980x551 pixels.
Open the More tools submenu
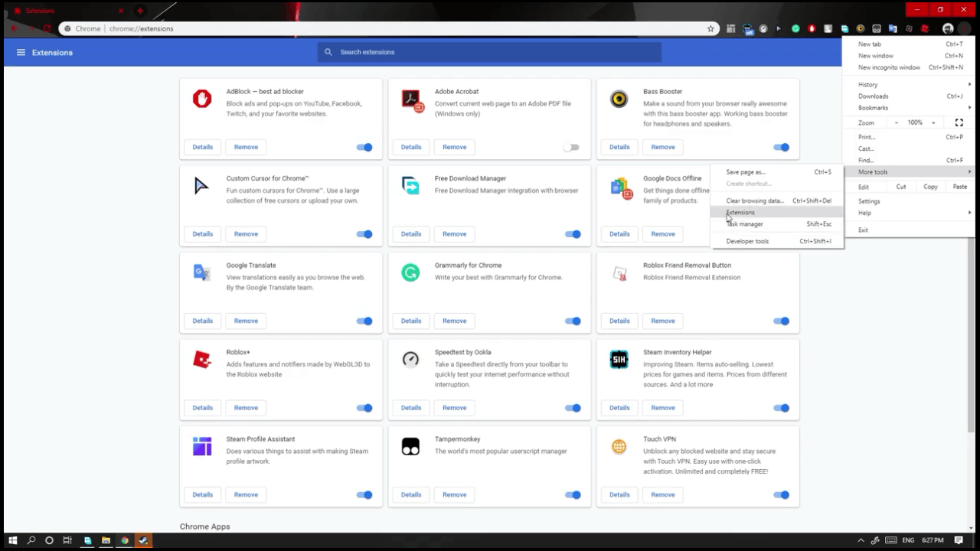[x=908, y=171]
